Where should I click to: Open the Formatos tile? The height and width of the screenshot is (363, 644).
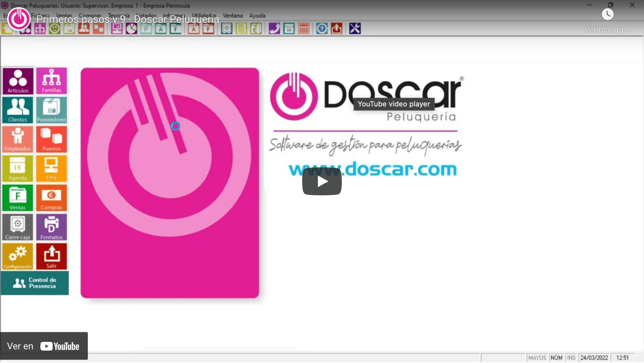tap(51, 227)
